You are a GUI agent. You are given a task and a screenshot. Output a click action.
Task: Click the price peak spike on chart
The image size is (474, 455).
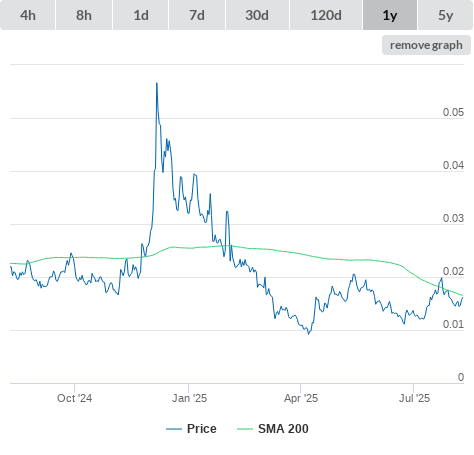click(x=157, y=83)
